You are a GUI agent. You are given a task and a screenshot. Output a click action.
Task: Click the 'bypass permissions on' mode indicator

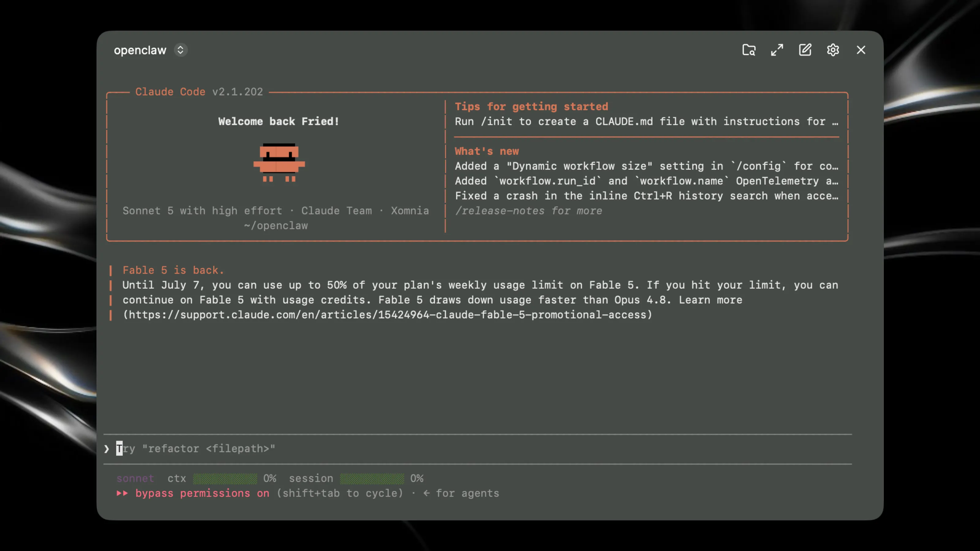[x=202, y=493]
